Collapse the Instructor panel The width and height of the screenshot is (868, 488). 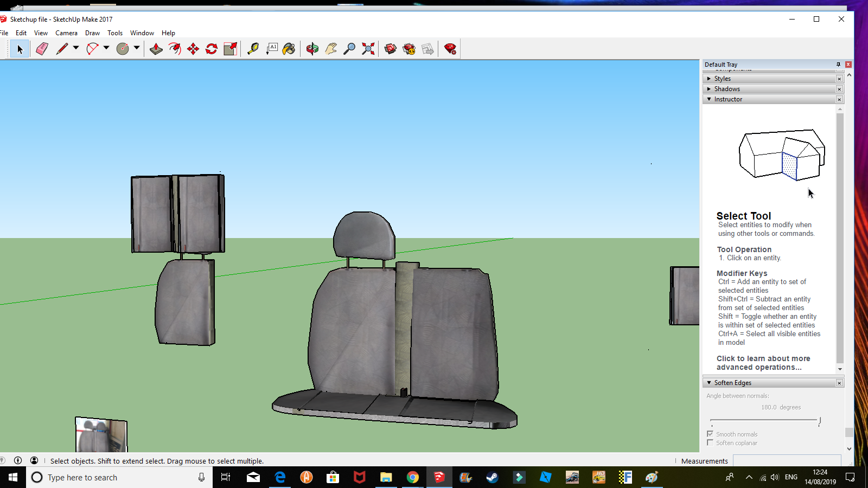773,99
